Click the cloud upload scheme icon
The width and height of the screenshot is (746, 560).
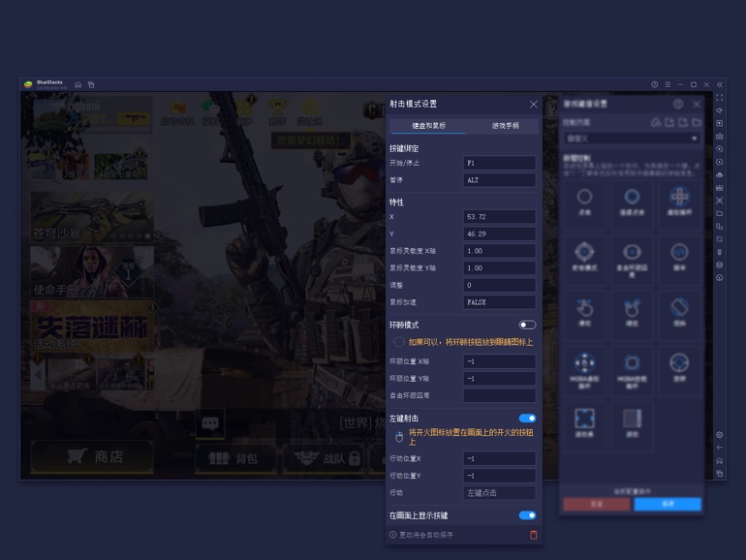pos(656,122)
